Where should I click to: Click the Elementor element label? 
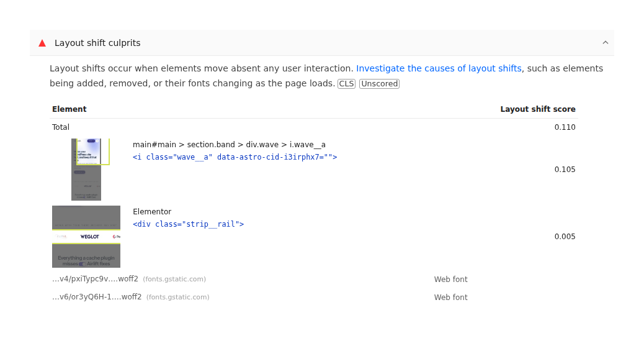(x=152, y=211)
